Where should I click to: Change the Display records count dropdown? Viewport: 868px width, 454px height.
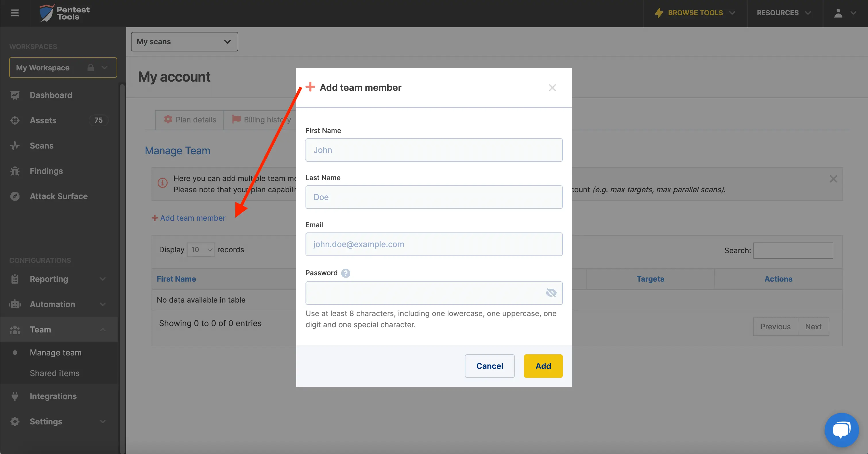(200, 250)
